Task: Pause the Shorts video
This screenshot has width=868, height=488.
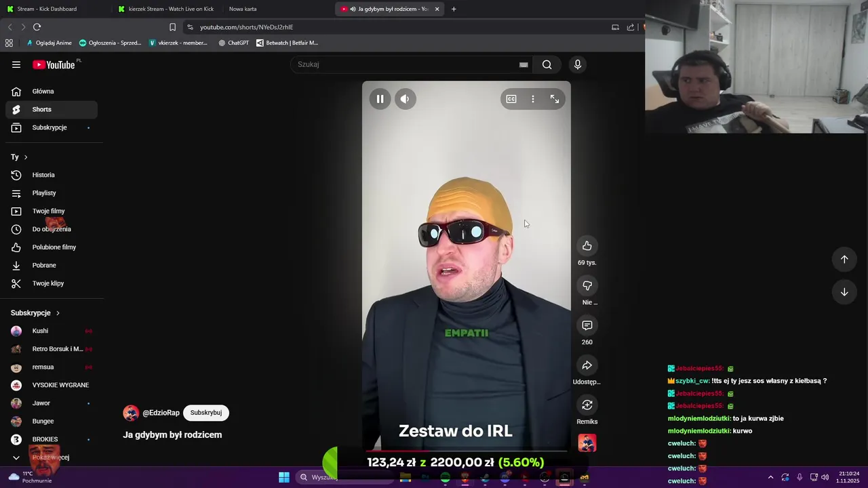Action: [x=380, y=99]
